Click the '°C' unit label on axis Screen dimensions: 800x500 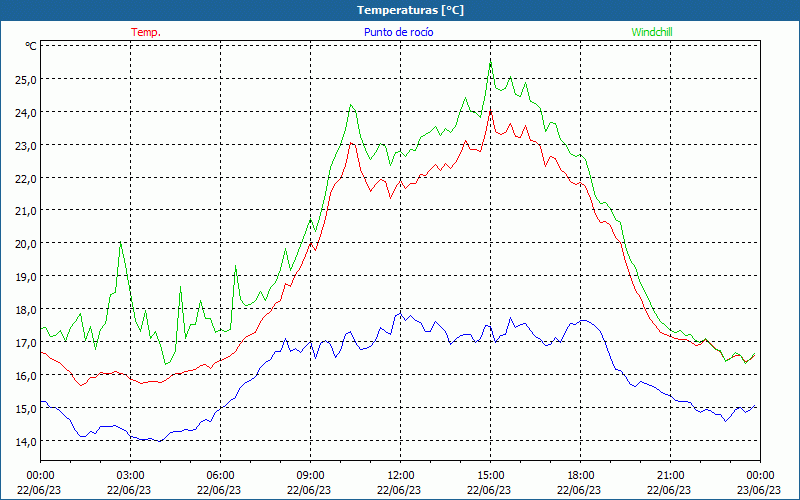tap(31, 46)
